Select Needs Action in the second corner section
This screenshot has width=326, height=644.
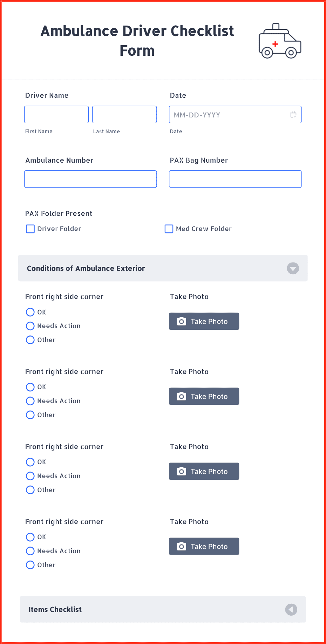[x=30, y=401]
